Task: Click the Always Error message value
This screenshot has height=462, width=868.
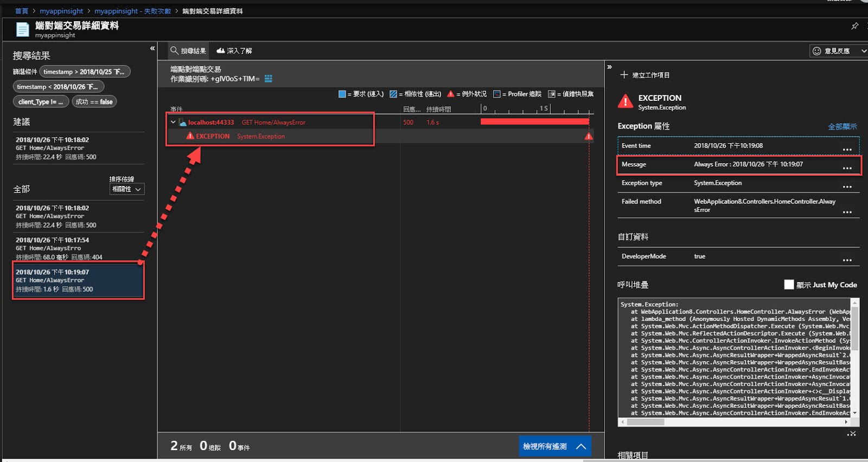Action: pyautogui.click(x=748, y=164)
